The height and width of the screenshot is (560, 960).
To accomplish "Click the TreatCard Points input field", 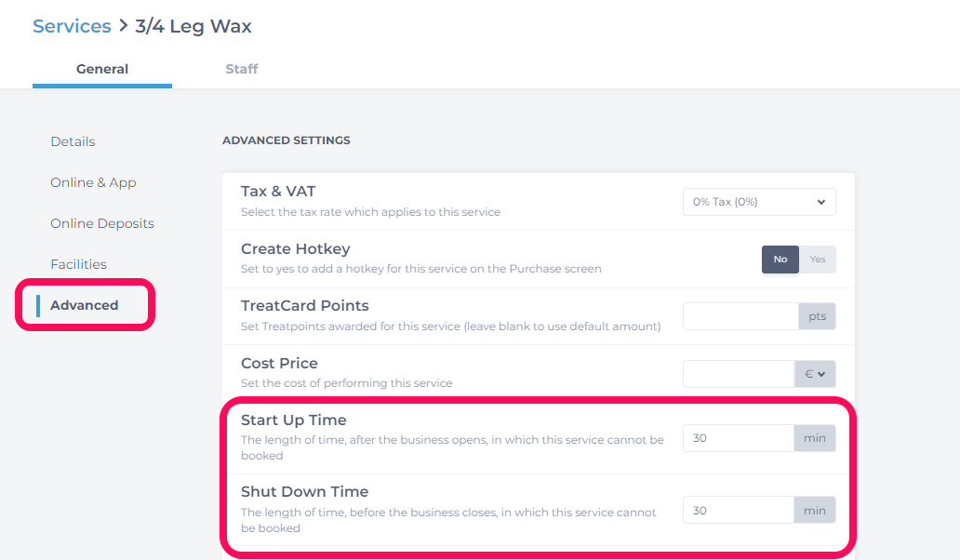I will 740,316.
